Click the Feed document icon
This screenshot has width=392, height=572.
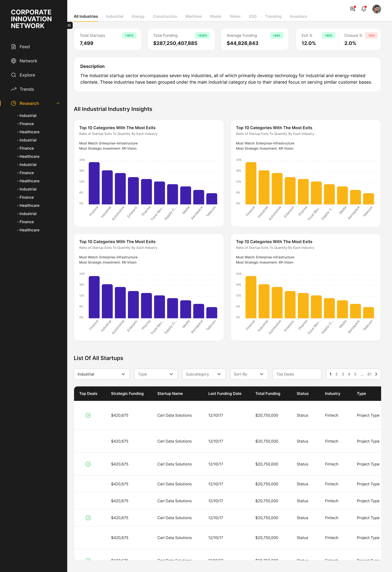14,47
